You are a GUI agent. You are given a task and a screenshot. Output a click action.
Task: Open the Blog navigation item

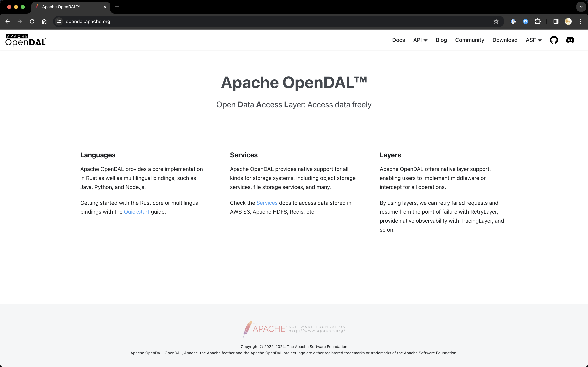[441, 40]
